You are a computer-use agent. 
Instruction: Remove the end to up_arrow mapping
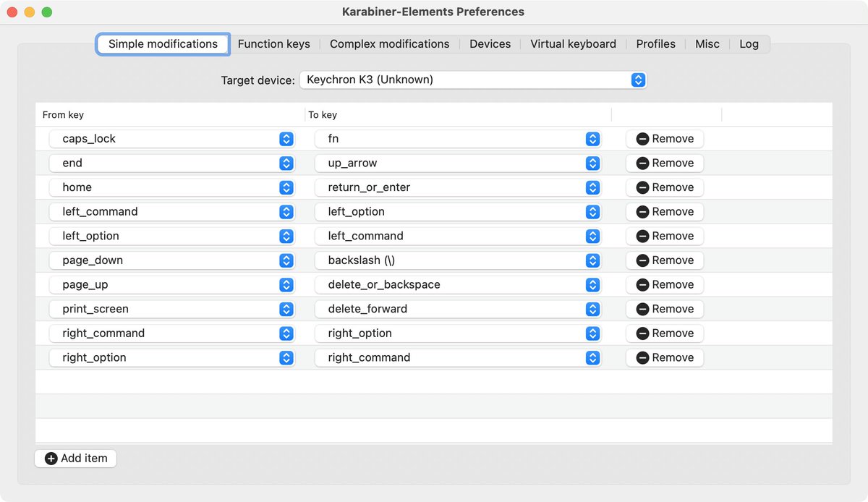665,163
